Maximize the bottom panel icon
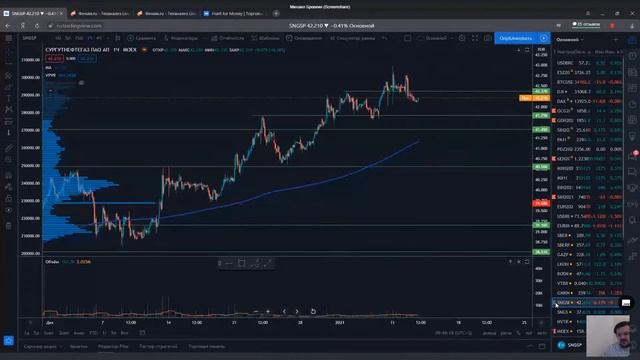Viewport: 640px width, 360px height. pyautogui.click(x=542, y=347)
